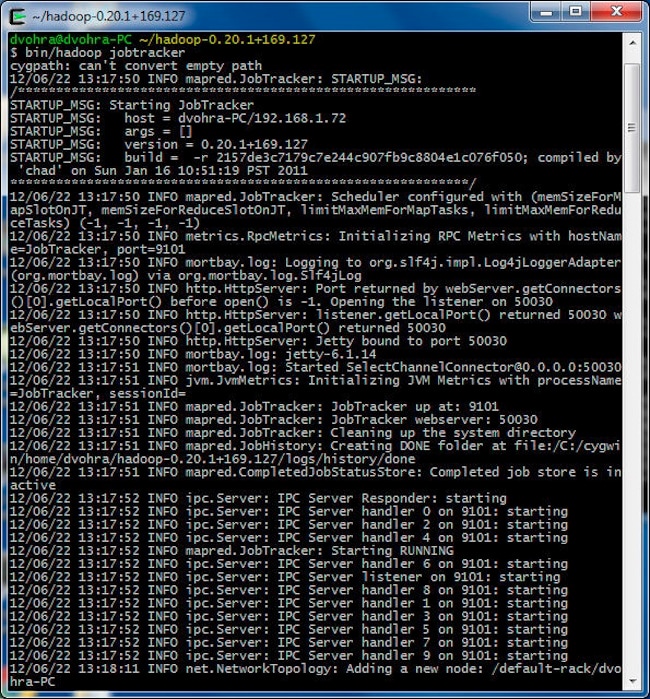The width and height of the screenshot is (650, 699).
Task: Click the text 'Started SelectChannelConnector@0.0.0.0:50030'
Action: [453, 367]
